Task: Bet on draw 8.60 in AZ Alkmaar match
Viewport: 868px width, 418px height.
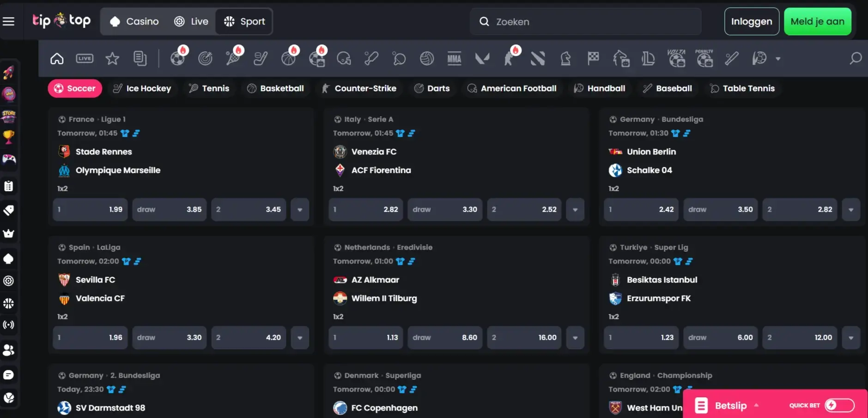Action: pyautogui.click(x=445, y=338)
